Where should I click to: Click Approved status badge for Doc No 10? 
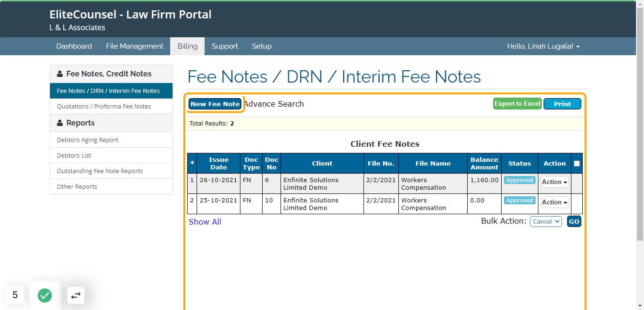pyautogui.click(x=520, y=201)
